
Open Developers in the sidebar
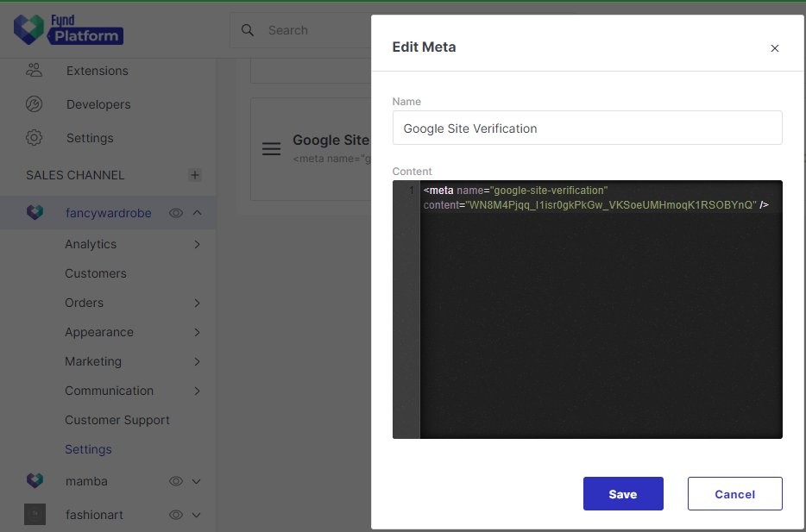coord(98,104)
